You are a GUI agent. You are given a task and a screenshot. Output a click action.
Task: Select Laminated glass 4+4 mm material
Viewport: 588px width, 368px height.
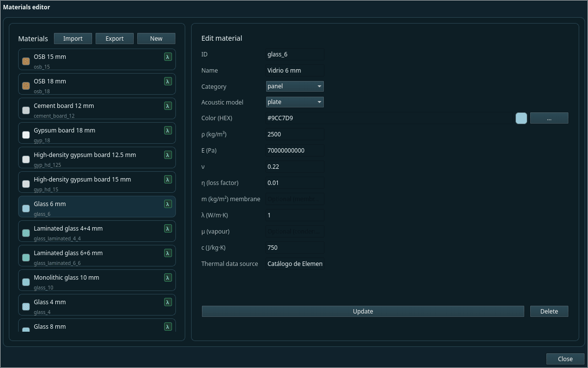click(97, 231)
